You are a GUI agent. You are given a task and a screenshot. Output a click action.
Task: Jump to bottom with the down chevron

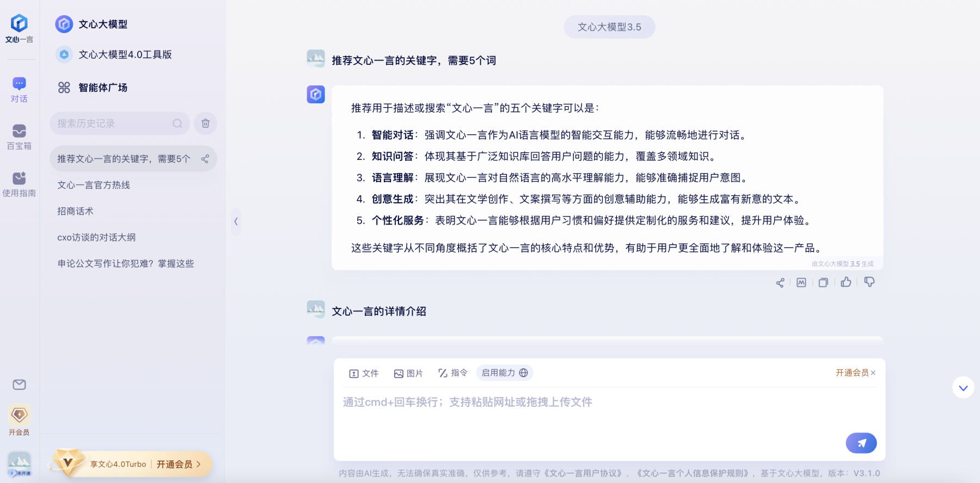(963, 388)
